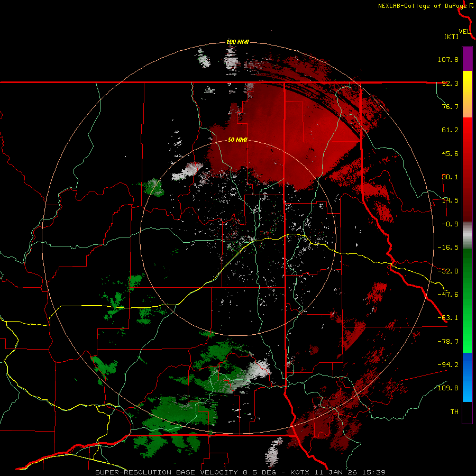The image size is (476, 476).
Task: Click the 92.3 scale value
Action: [x=450, y=83]
